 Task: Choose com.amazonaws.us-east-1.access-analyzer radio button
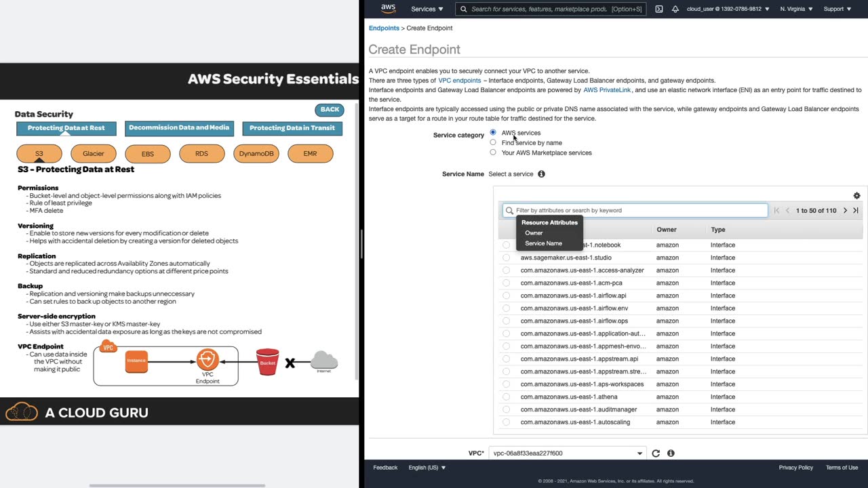(x=506, y=270)
